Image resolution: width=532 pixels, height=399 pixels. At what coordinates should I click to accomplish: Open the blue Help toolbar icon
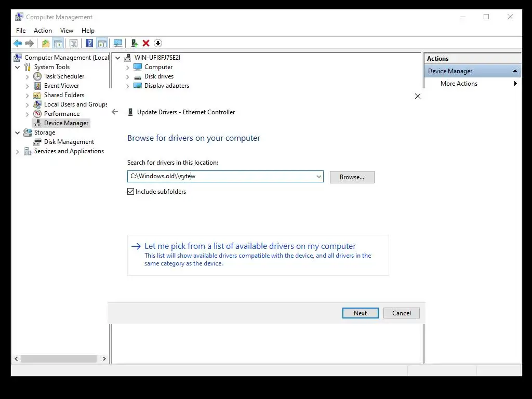[89, 43]
